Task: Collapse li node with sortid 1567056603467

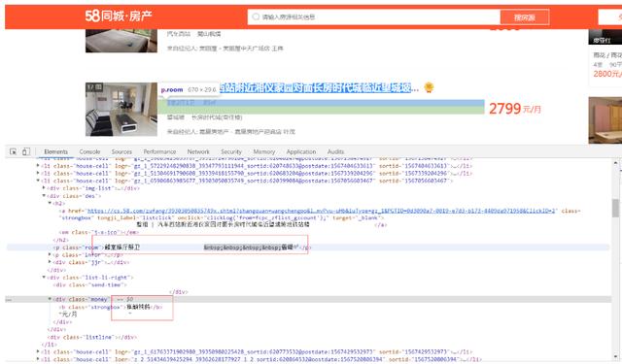Action: 38,181
